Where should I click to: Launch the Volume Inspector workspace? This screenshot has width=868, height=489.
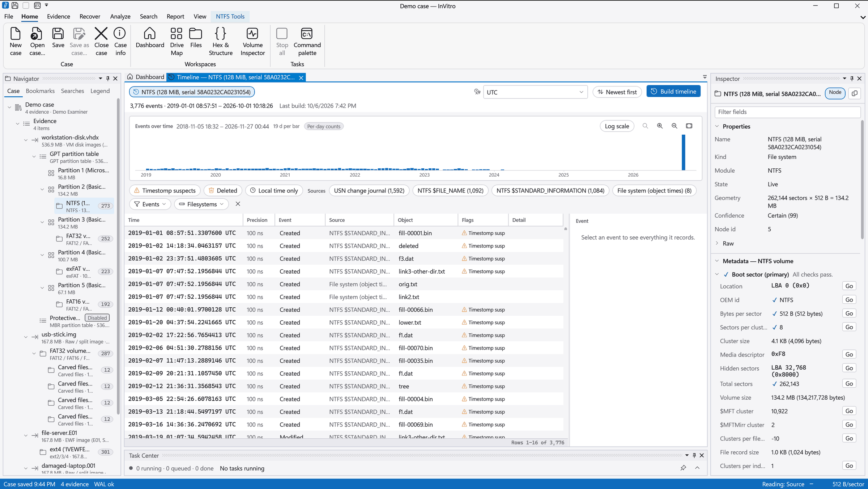coord(252,41)
